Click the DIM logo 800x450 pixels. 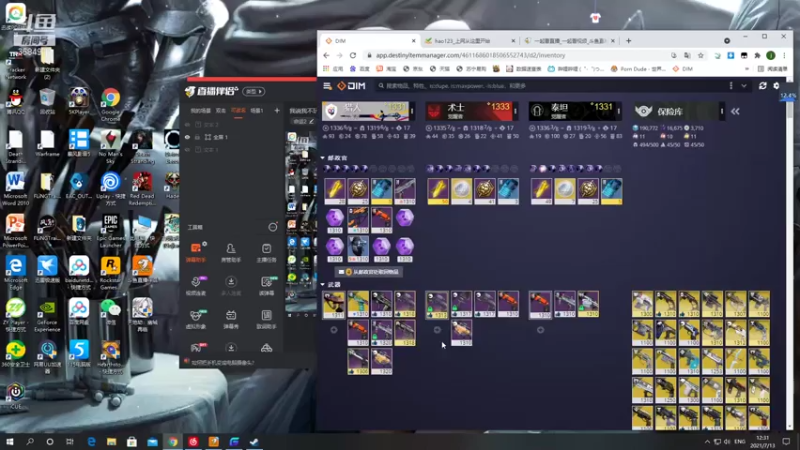click(351, 86)
